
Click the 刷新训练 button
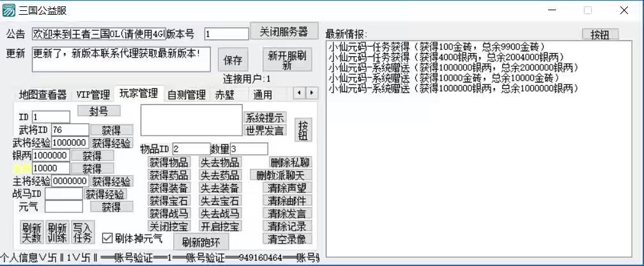pos(57,232)
